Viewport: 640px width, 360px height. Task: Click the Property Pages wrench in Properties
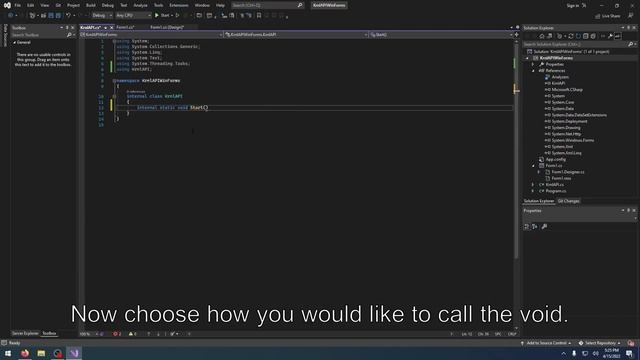click(544, 227)
